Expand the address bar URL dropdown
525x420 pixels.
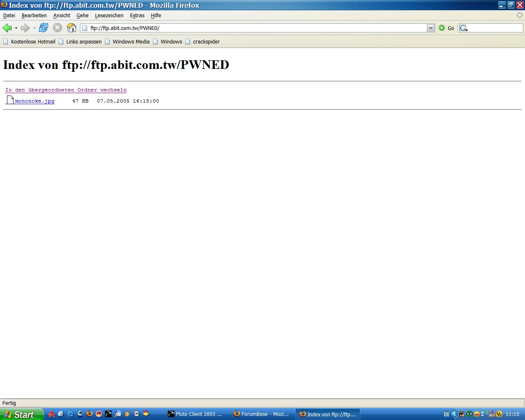coord(431,28)
